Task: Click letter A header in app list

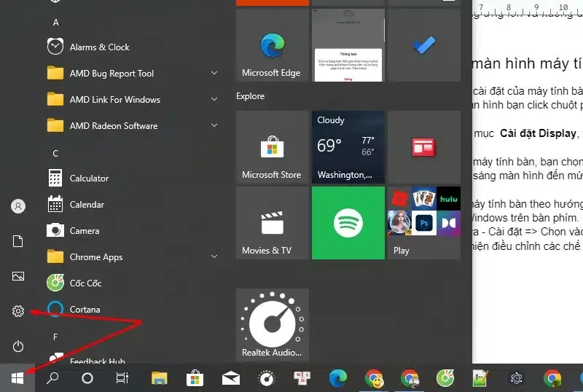Action: 56,23
